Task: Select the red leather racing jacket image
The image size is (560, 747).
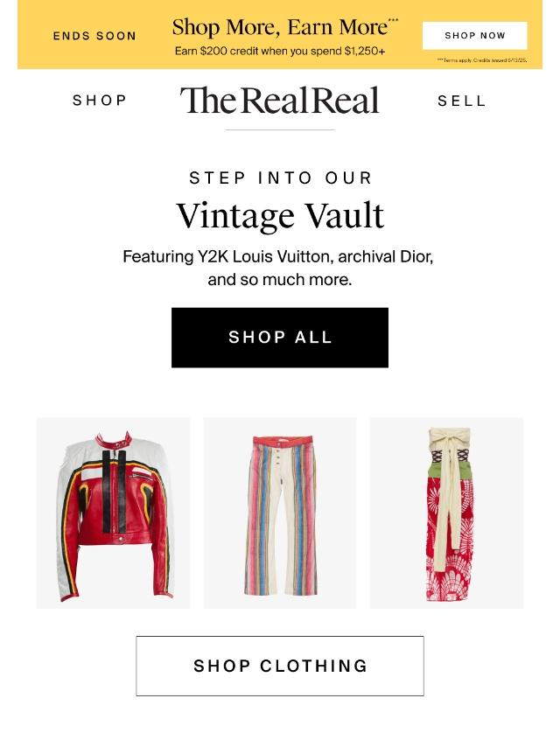Action: coord(113,513)
